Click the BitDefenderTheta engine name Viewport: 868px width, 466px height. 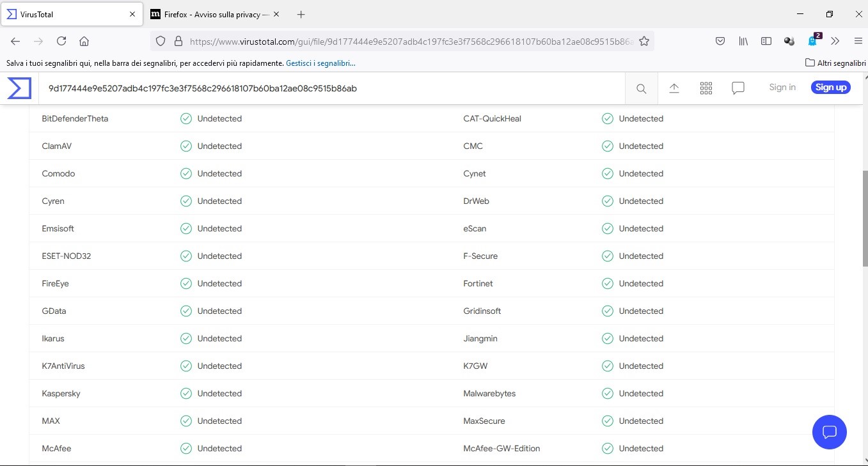[x=75, y=119]
